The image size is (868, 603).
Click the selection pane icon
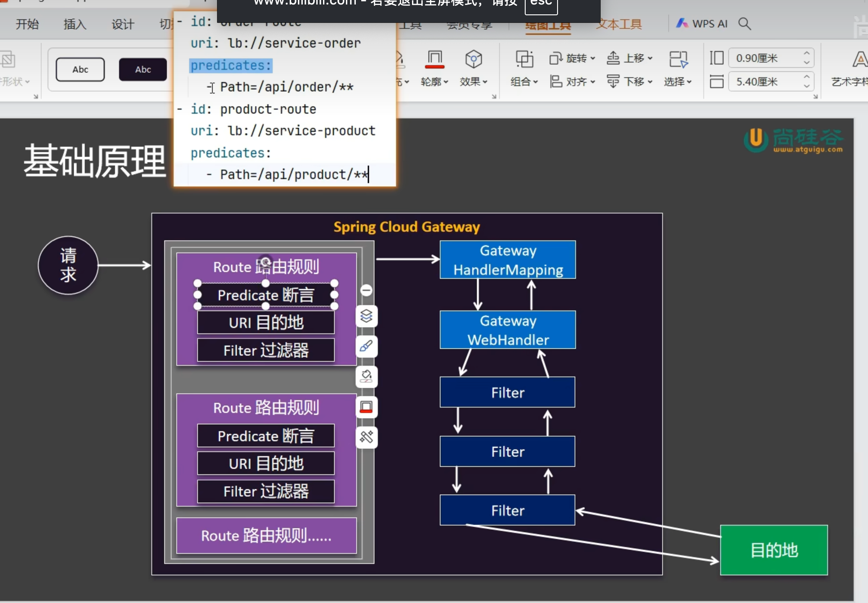click(x=678, y=59)
